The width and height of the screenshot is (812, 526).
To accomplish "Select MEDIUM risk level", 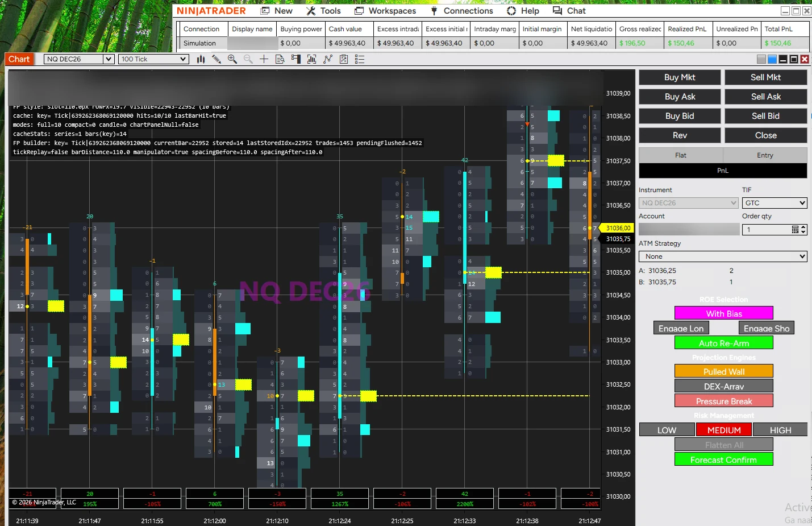I will tap(724, 430).
